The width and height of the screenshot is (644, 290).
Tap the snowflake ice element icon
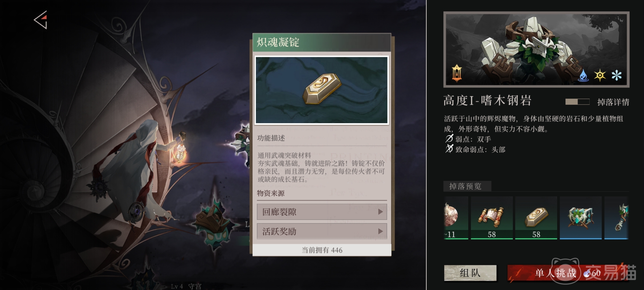pos(617,75)
